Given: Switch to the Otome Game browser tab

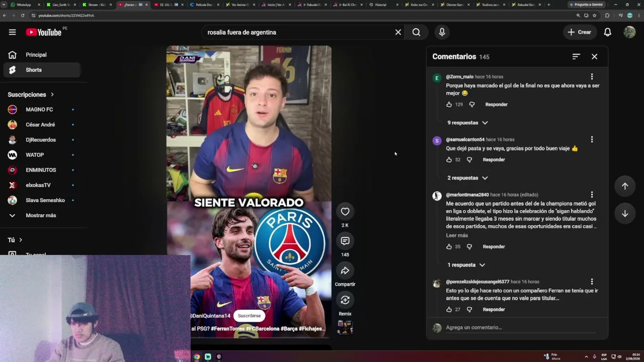Looking at the screenshot, I should (x=455, y=5).
